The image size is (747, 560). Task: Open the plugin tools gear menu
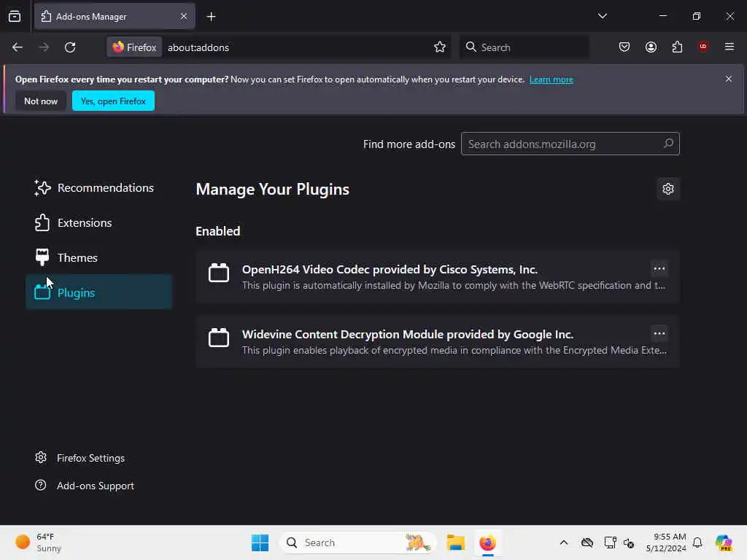(x=668, y=189)
